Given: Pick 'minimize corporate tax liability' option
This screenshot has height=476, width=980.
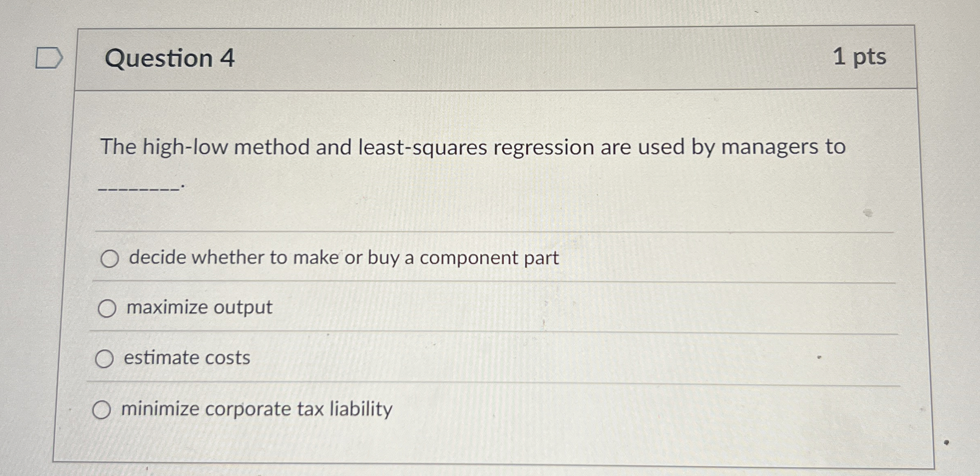Looking at the screenshot, I should tap(103, 409).
